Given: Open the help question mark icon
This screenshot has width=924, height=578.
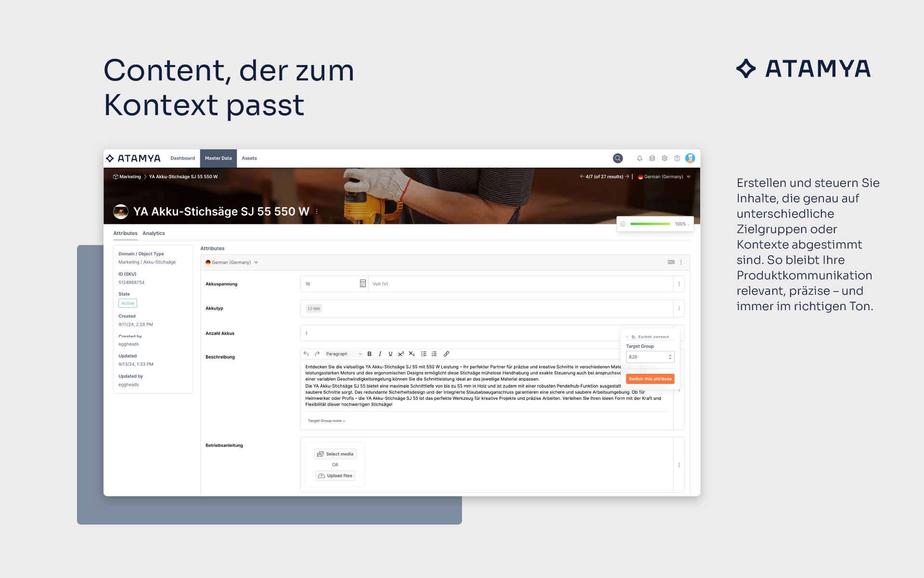Looking at the screenshot, I should [677, 158].
